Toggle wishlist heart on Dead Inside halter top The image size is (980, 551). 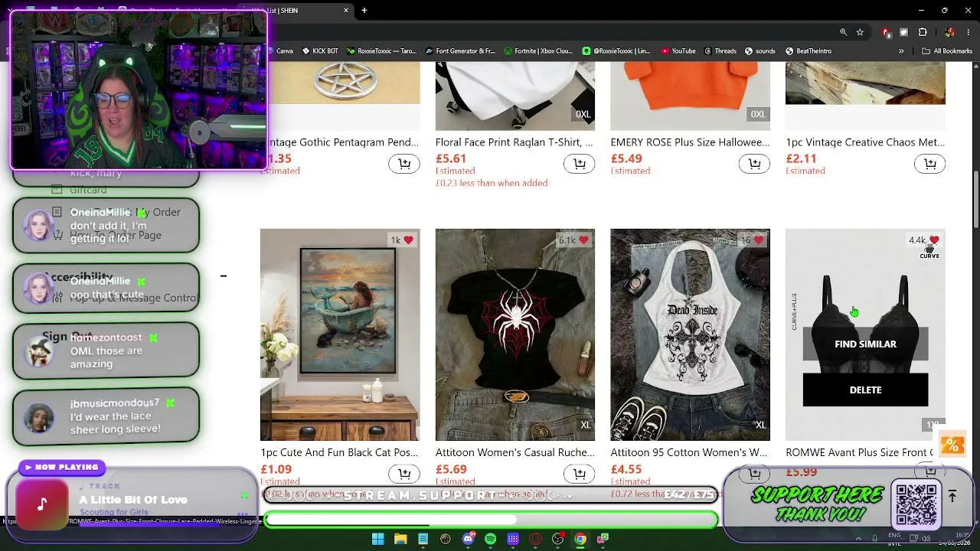coord(759,240)
